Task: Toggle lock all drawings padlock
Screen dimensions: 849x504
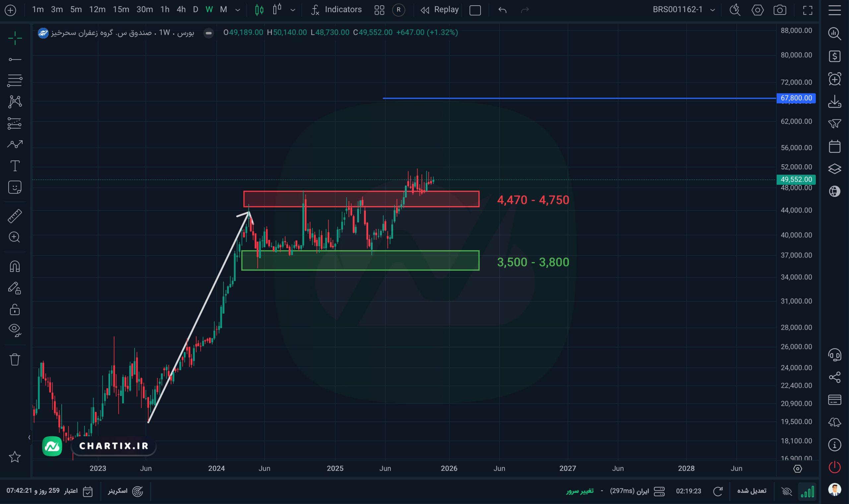Action: 15,309
